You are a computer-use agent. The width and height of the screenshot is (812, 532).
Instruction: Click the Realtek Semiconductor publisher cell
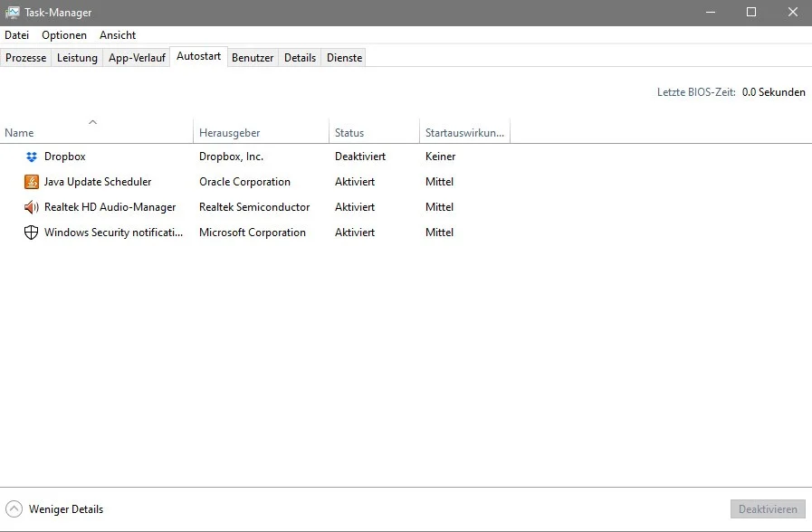coord(254,207)
